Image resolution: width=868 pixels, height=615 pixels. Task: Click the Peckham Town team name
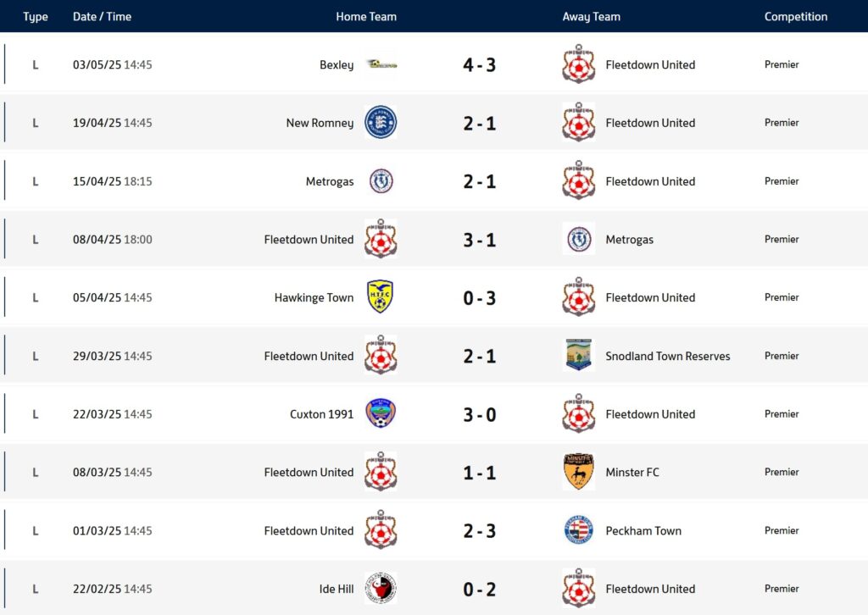pyautogui.click(x=643, y=531)
